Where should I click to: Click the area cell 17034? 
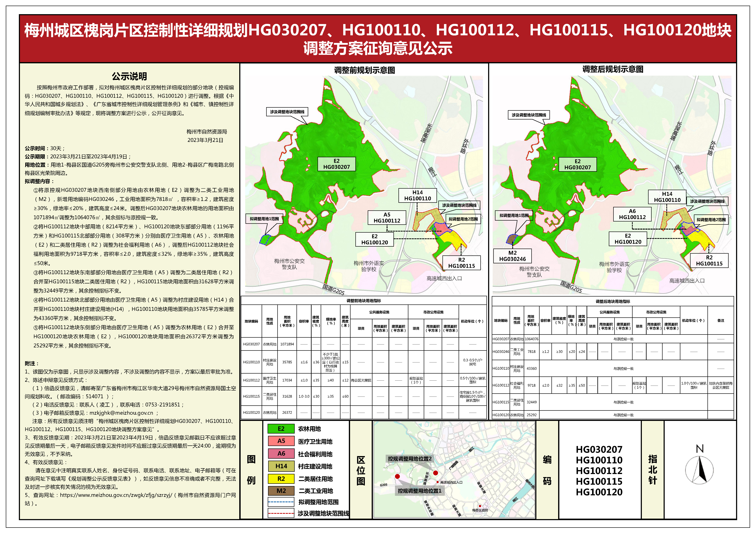pyautogui.click(x=287, y=380)
